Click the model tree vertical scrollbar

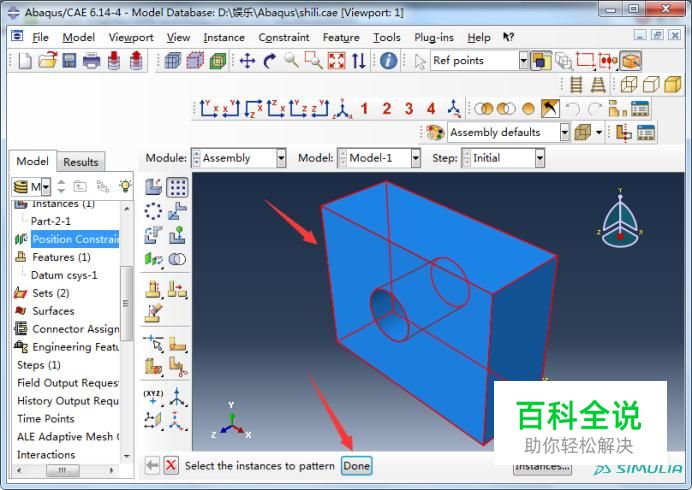click(x=127, y=304)
